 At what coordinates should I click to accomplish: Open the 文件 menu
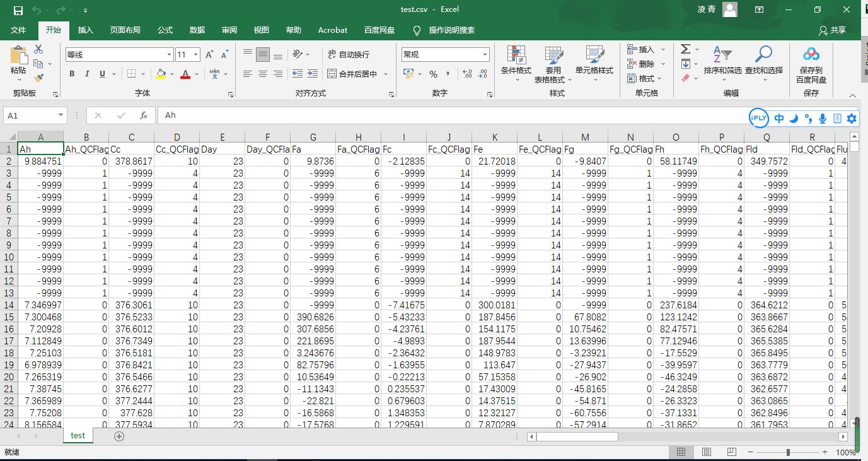coord(18,30)
